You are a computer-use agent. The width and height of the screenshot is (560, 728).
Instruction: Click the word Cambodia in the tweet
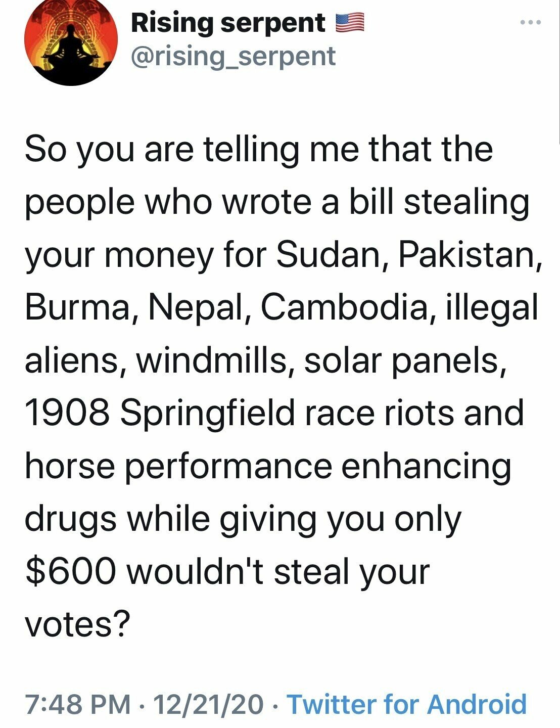point(344,307)
